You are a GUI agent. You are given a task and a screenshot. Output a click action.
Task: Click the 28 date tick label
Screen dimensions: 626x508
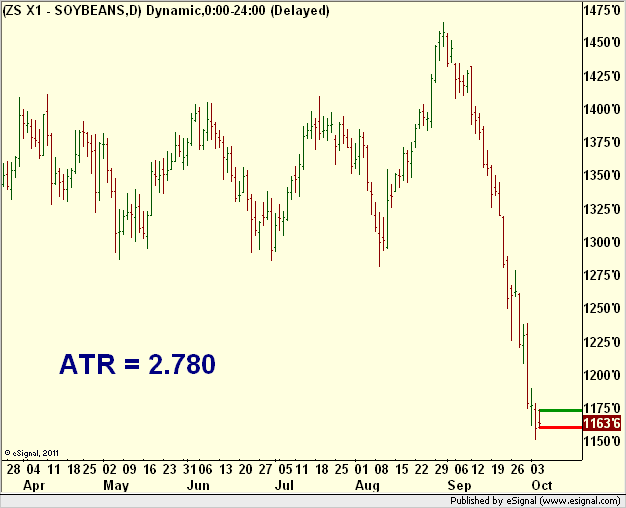13,469
